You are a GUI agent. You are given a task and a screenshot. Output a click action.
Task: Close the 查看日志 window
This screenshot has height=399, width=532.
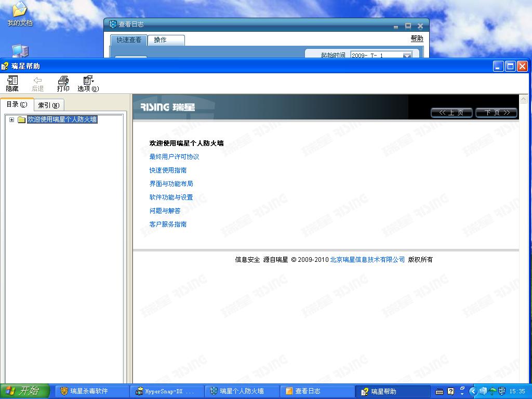(x=420, y=26)
